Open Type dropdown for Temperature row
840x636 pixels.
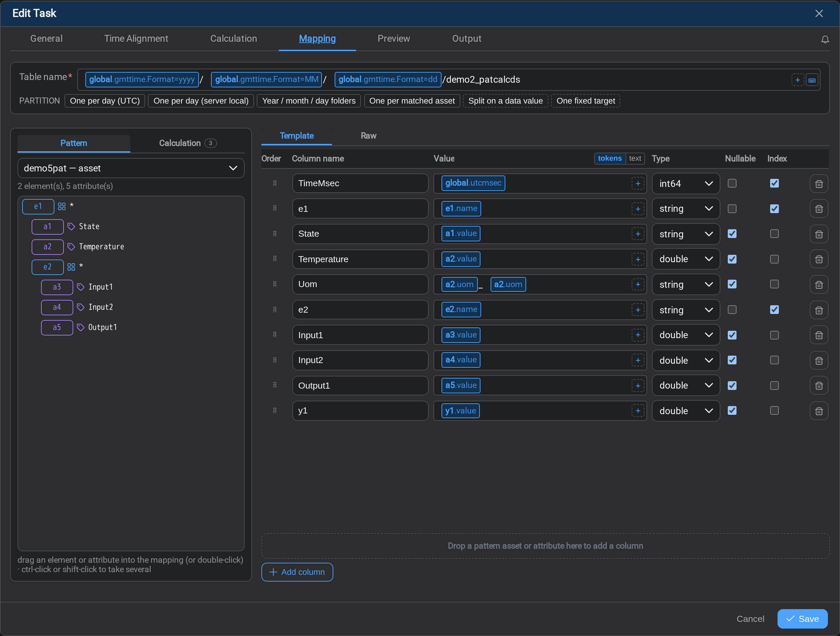[x=685, y=259]
